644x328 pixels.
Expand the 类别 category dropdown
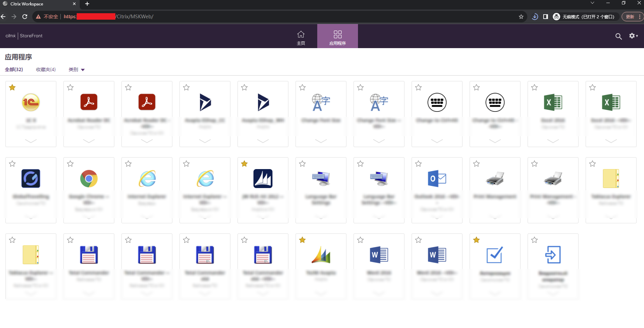(x=77, y=69)
